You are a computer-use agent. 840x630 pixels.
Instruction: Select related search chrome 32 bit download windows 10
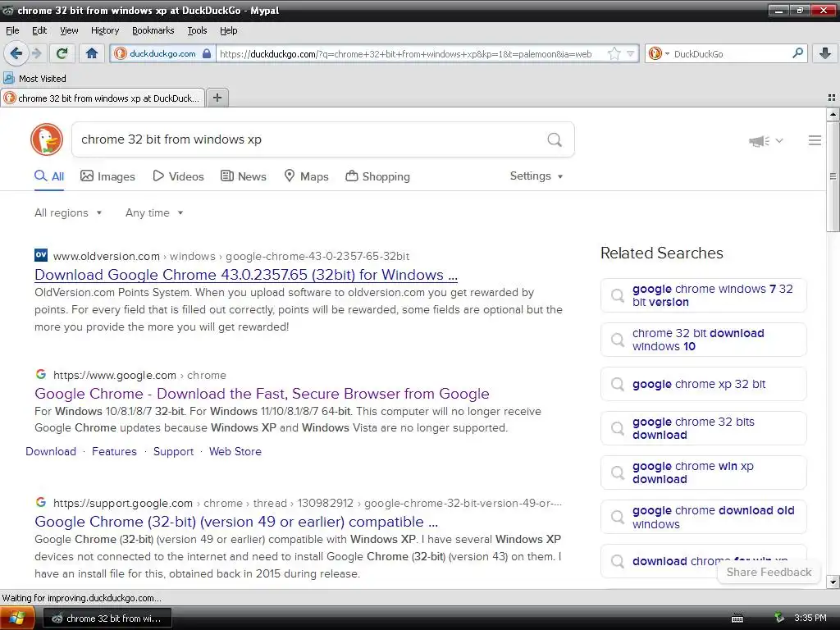click(703, 340)
